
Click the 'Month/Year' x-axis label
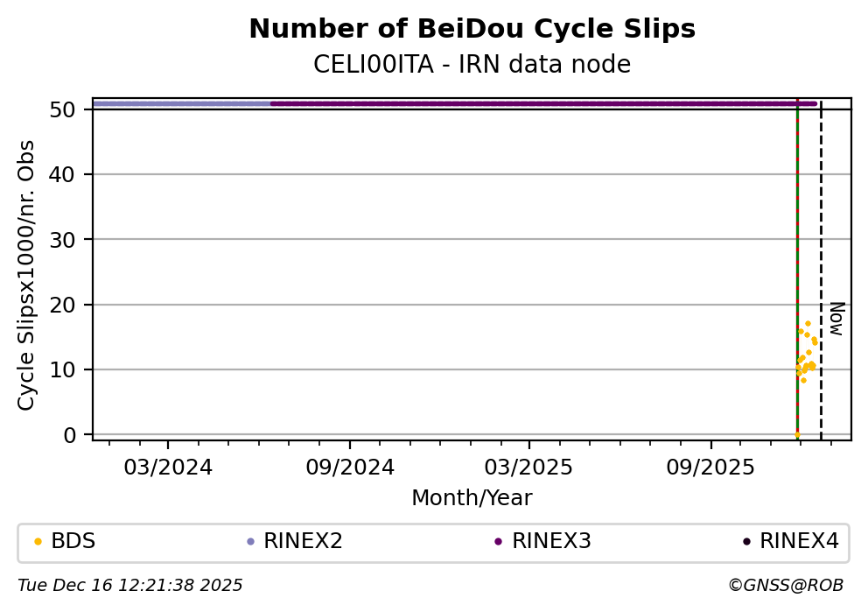[472, 498]
